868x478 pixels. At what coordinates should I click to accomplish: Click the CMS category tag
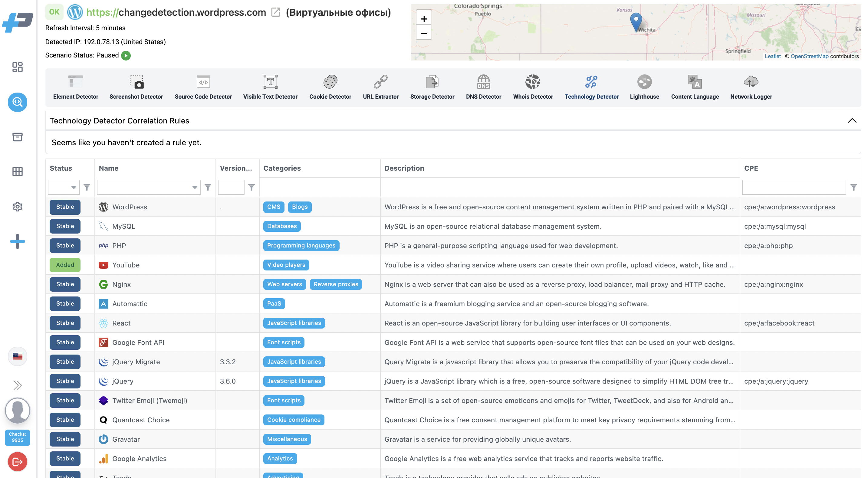coord(274,207)
